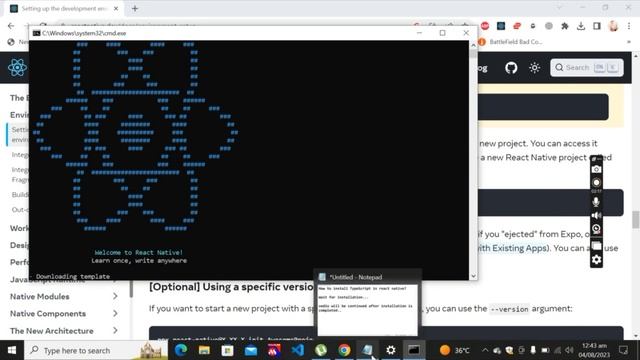Click the Search field on docs site

pos(587,68)
